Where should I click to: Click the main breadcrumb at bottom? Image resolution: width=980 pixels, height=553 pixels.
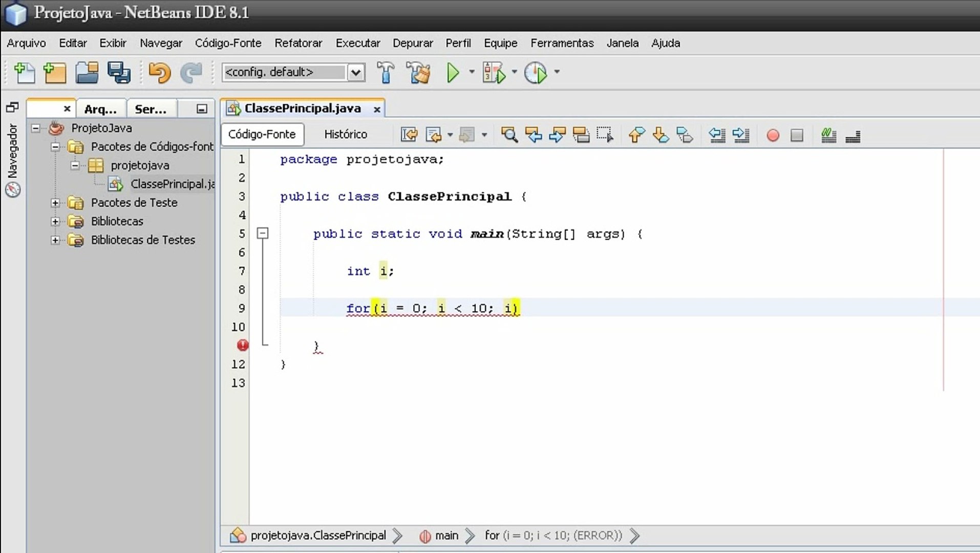[x=445, y=536]
